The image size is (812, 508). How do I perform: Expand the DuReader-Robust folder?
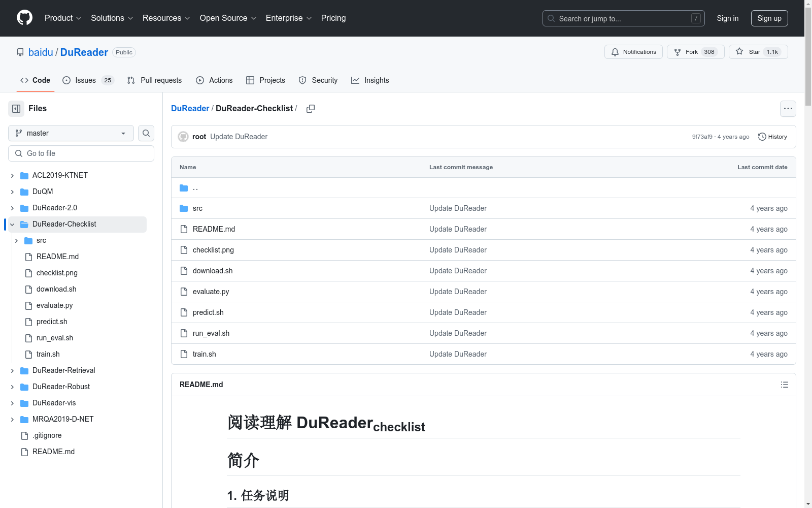(x=12, y=387)
